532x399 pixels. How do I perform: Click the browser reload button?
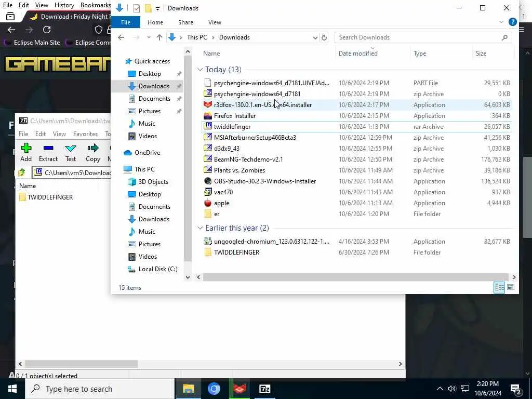point(46,30)
